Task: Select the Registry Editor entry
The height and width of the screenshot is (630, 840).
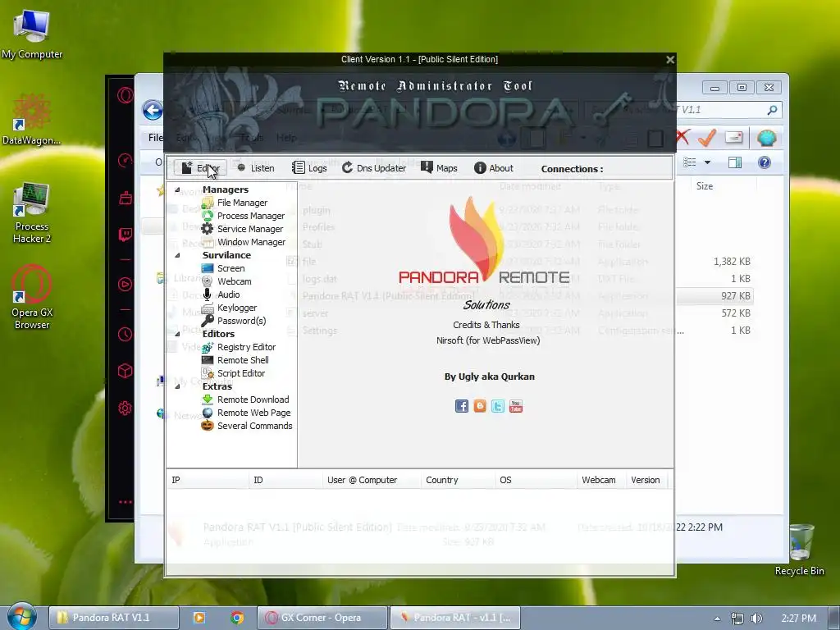Action: coord(239,347)
